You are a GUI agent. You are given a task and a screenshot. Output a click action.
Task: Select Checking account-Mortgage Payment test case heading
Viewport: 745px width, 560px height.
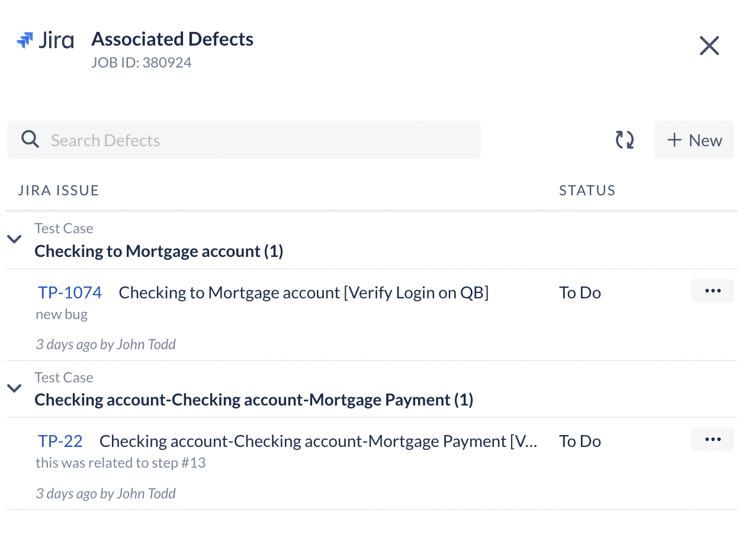(x=254, y=400)
